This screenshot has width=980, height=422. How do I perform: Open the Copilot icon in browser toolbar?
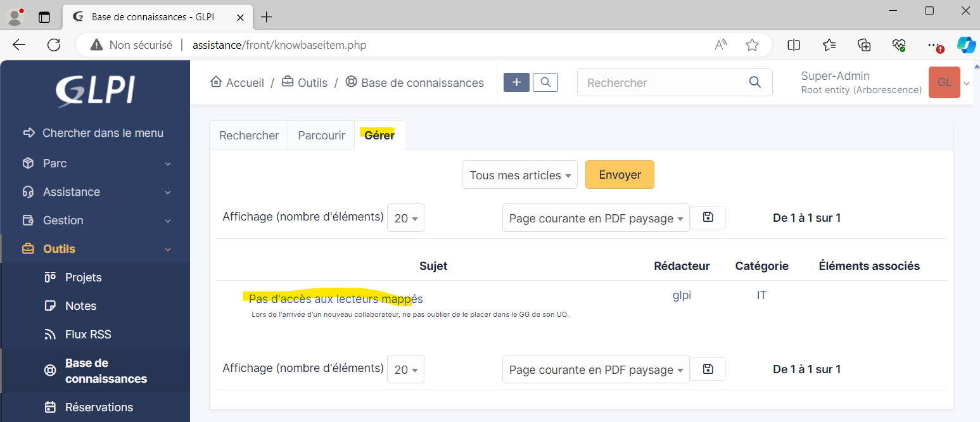click(966, 45)
